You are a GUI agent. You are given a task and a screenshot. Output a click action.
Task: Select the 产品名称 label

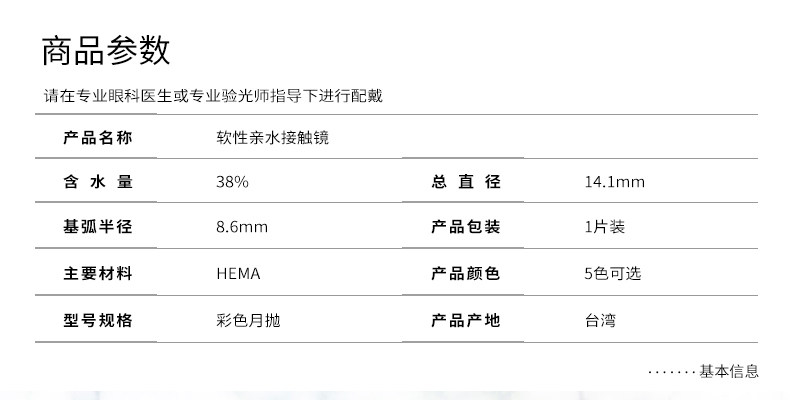[97, 137]
